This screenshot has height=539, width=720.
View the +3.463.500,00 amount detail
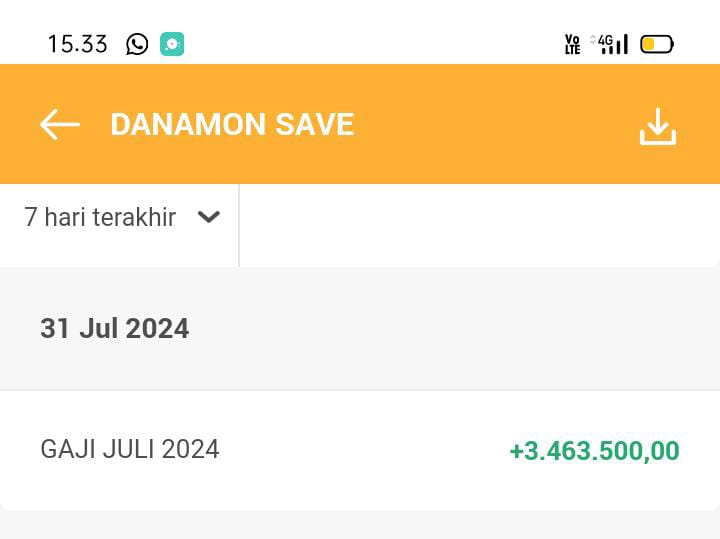(x=594, y=451)
